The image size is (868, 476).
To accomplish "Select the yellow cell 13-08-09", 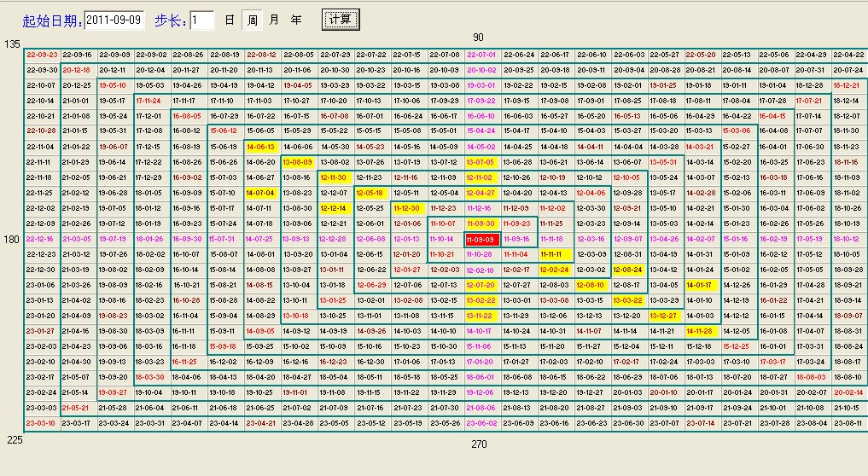I will point(297,162).
